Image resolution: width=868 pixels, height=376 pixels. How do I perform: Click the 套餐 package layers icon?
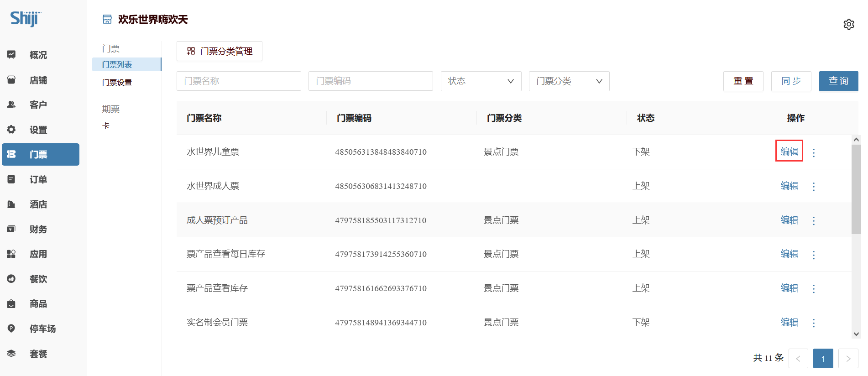11,353
